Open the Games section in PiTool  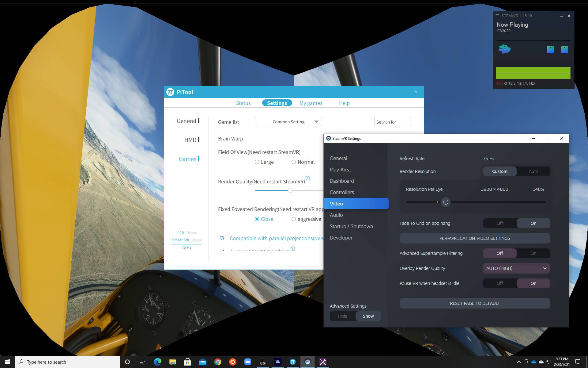point(189,159)
